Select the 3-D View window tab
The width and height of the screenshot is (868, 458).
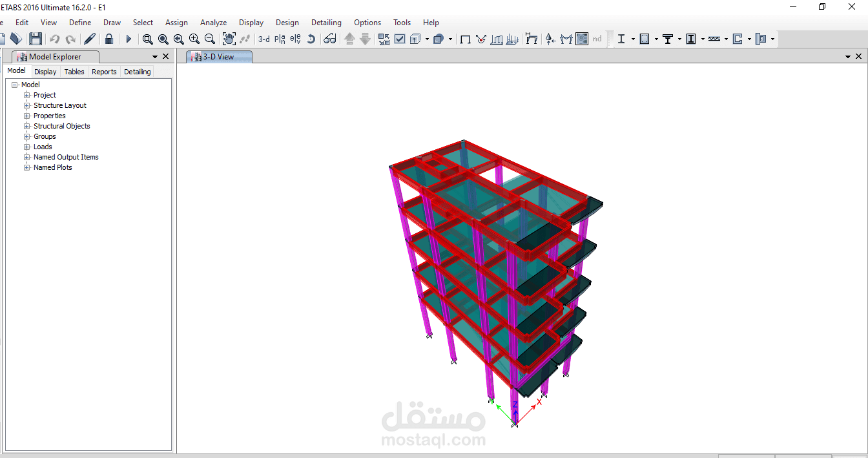(x=219, y=57)
